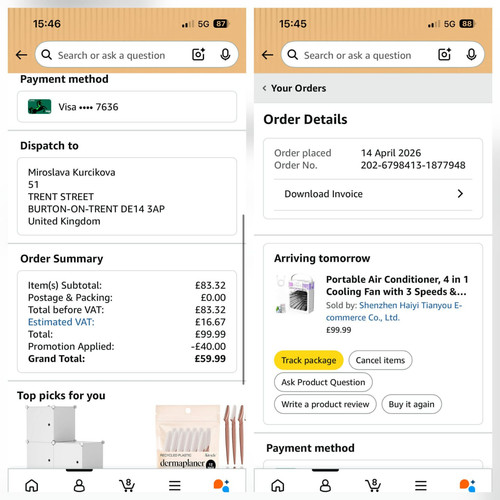The width and height of the screenshot is (500, 500).
Task: Open account profile tab in right screen
Action: coord(325,486)
